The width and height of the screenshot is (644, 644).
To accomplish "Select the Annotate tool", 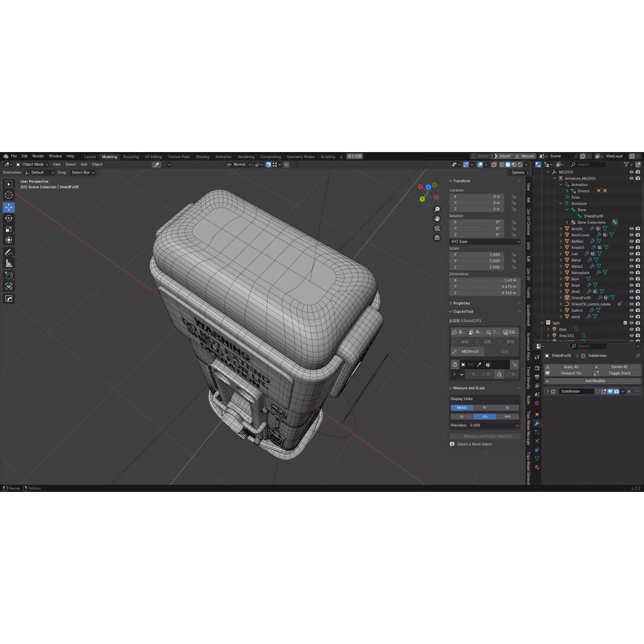I will (8, 252).
